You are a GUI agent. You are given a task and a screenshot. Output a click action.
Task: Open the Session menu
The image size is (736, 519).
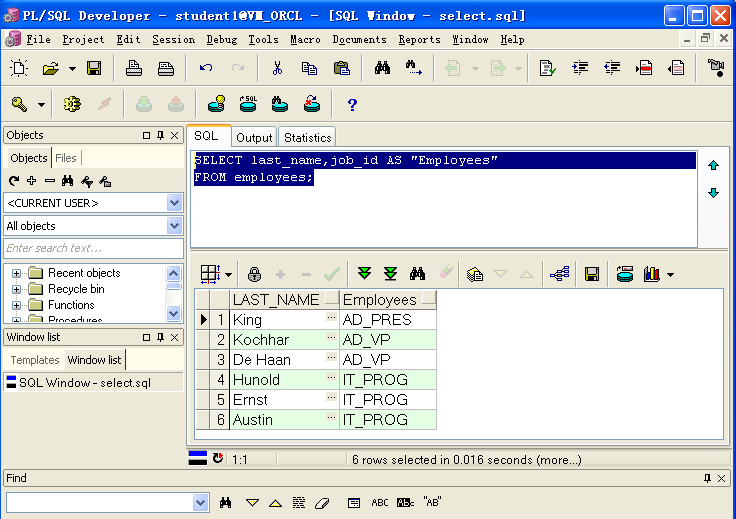coord(173,39)
